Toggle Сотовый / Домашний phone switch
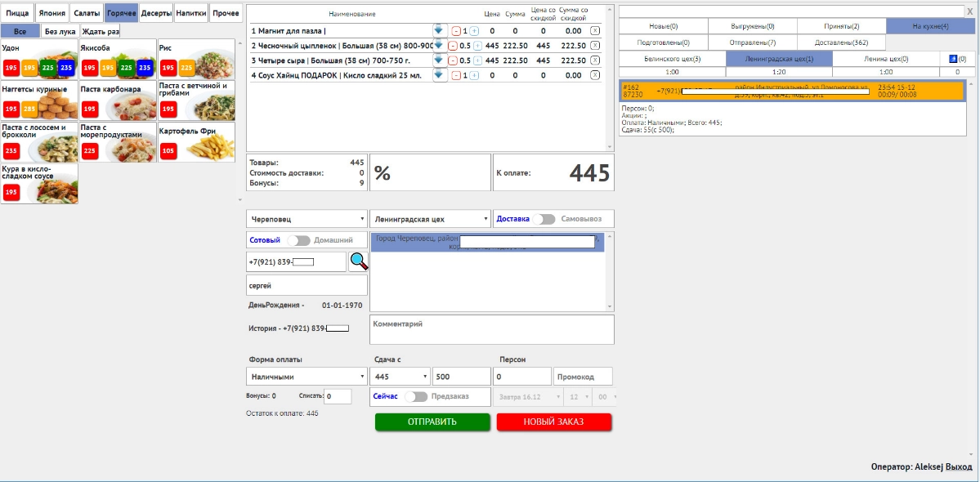The image size is (980, 482). point(299,240)
